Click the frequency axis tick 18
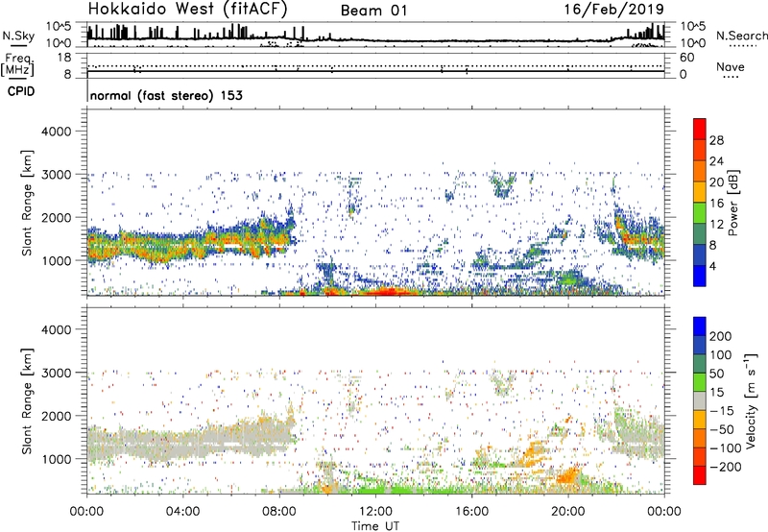The height and width of the screenshot is (532, 768). [64, 58]
